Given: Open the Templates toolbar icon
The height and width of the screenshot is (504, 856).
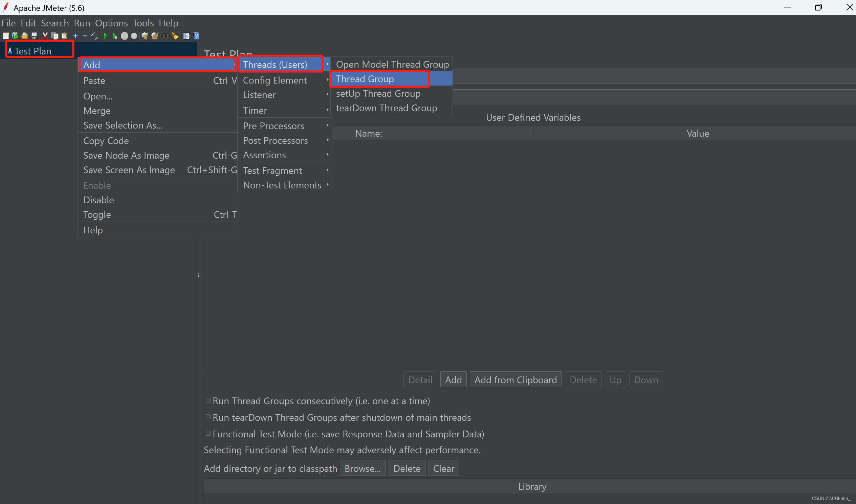Looking at the screenshot, I should point(15,36).
